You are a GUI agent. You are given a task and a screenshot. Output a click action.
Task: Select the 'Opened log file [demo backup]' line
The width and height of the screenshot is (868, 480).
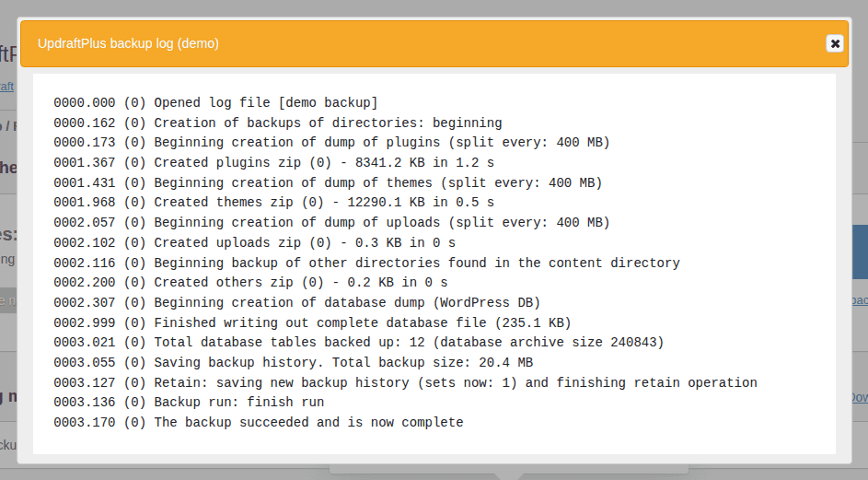215,102
